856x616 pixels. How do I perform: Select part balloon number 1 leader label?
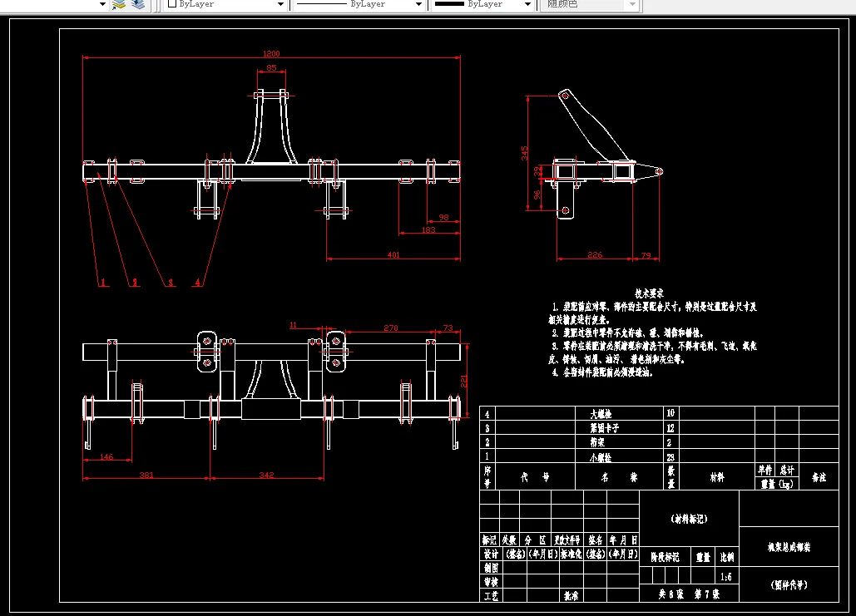102,282
